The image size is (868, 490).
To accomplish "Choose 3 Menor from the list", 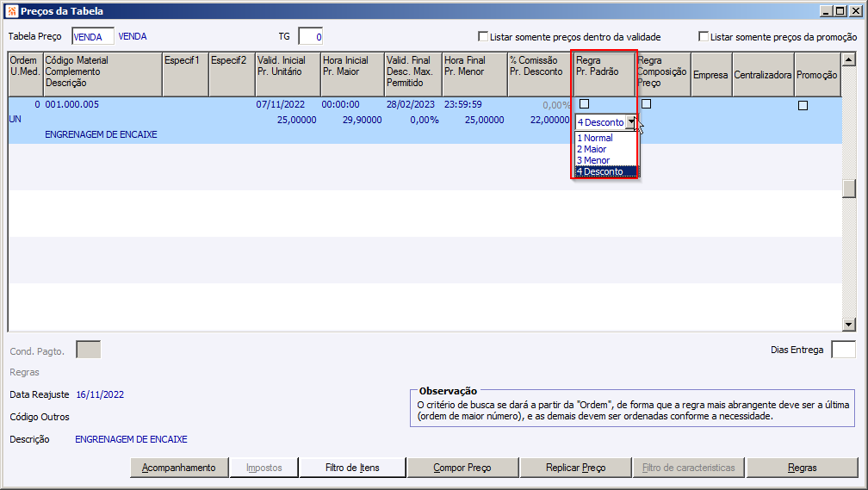I will [606, 160].
